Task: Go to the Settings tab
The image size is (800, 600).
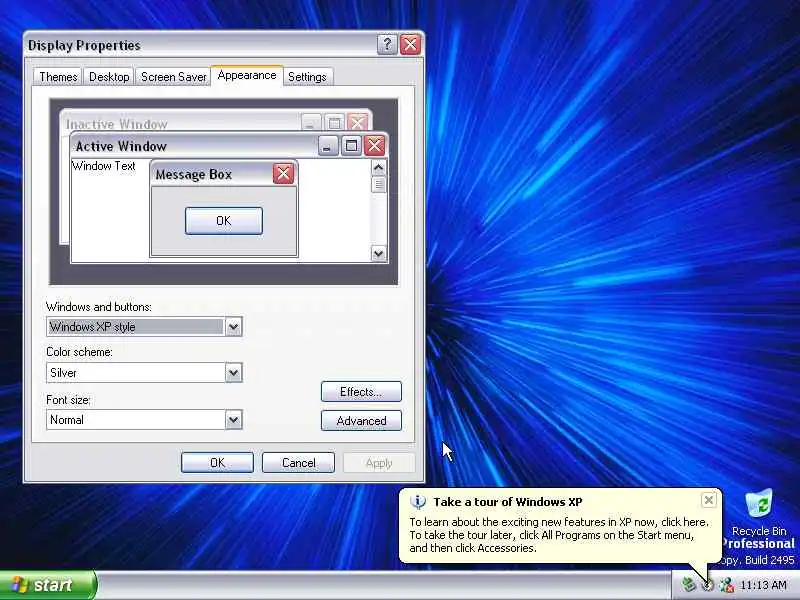Action: click(x=307, y=77)
